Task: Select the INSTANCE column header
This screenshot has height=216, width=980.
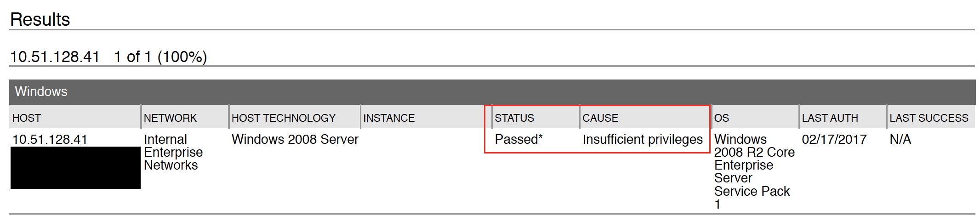Action: (x=389, y=118)
